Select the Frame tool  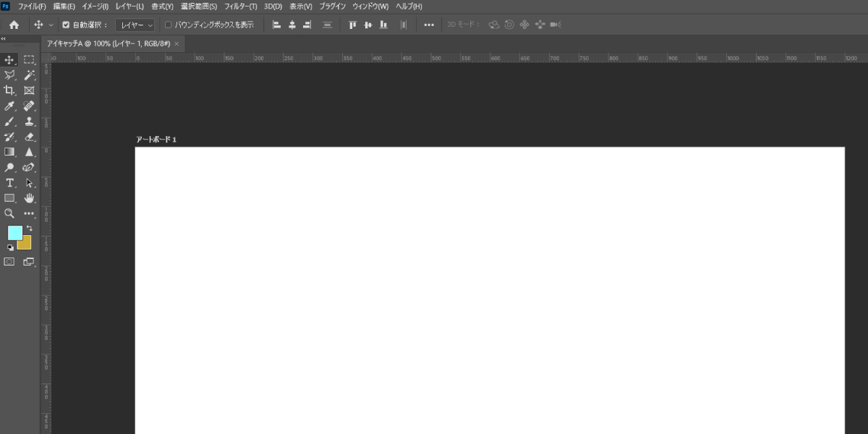click(x=29, y=90)
